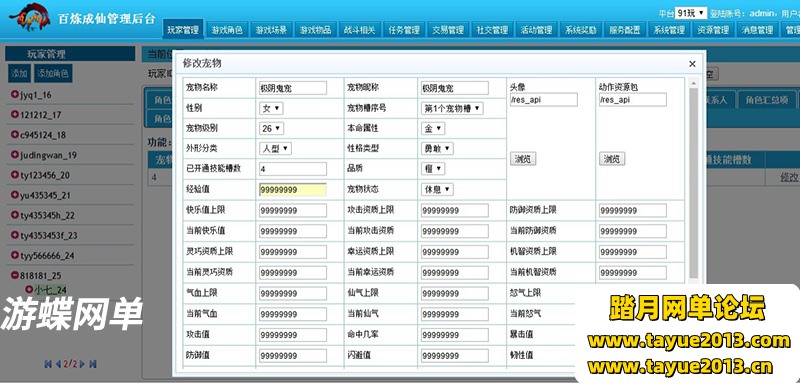
Task: Open the 任务管理 menu tab
Action: point(404,30)
